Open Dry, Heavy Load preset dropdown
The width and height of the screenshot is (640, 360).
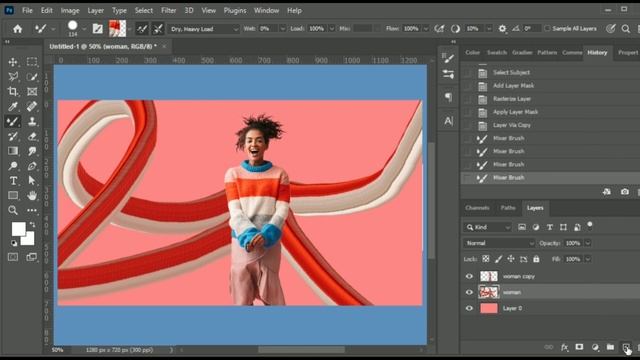[x=204, y=29]
